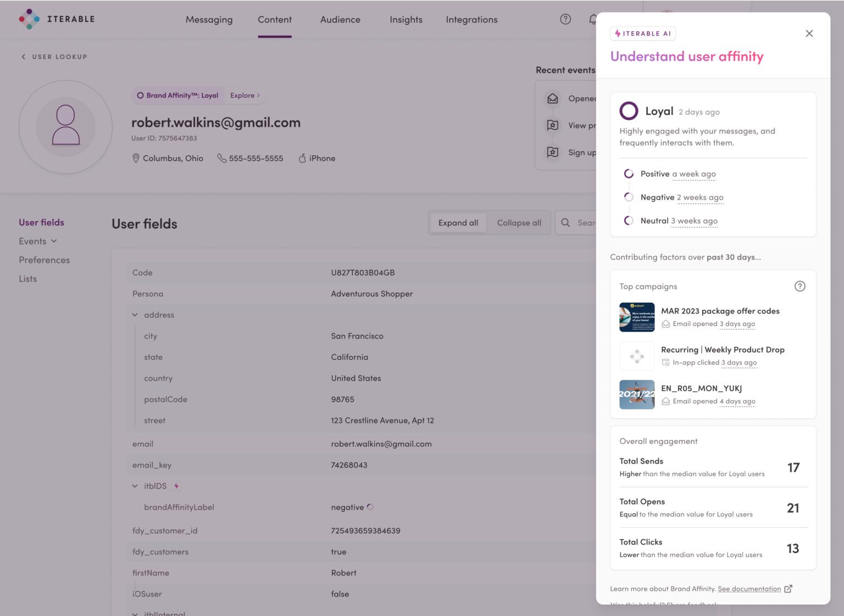Open the notifications bell icon
844x616 pixels.
click(x=592, y=19)
